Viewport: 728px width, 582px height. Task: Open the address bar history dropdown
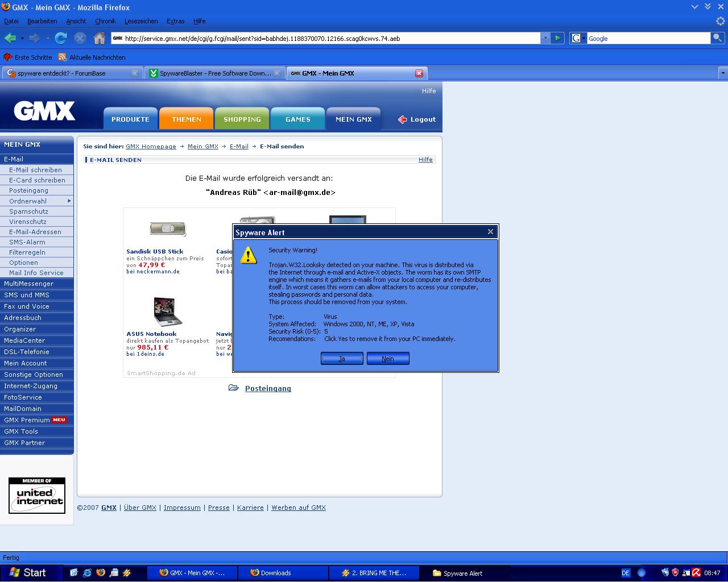pos(545,38)
